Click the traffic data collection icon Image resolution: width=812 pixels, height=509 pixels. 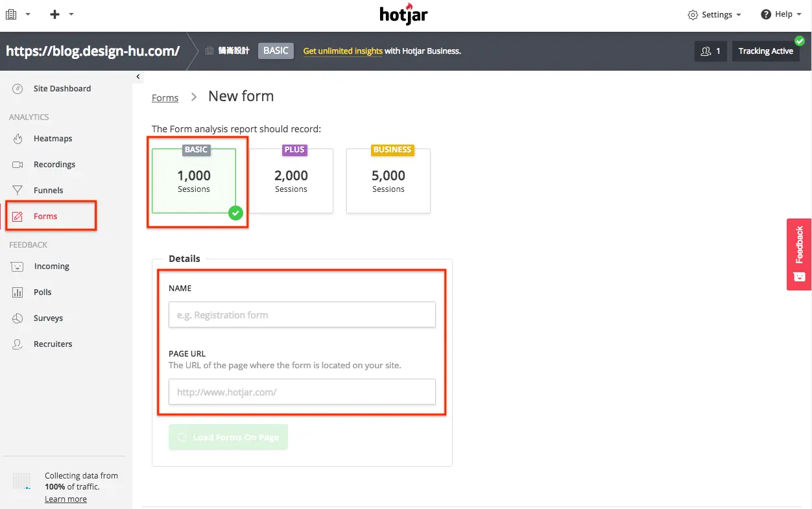[x=21, y=481]
